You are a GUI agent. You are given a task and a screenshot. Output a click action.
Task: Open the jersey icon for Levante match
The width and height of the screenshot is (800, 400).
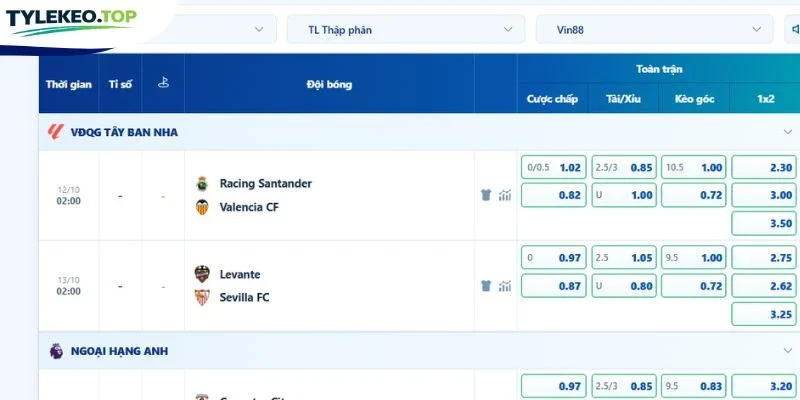(486, 286)
